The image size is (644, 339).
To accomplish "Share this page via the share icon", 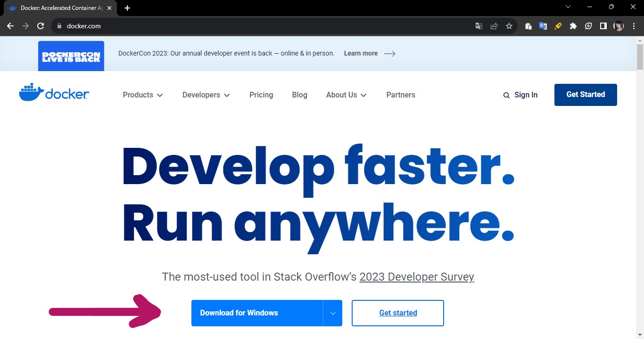I will (494, 26).
